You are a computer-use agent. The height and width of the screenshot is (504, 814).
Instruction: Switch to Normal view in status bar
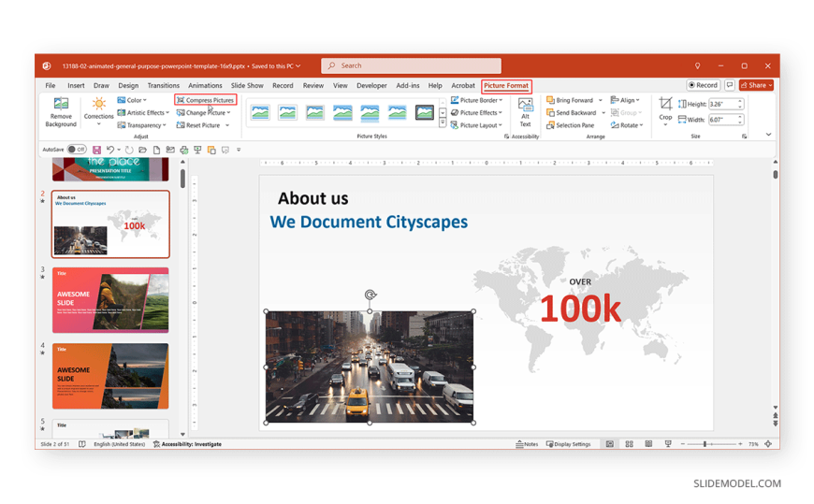coord(610,444)
